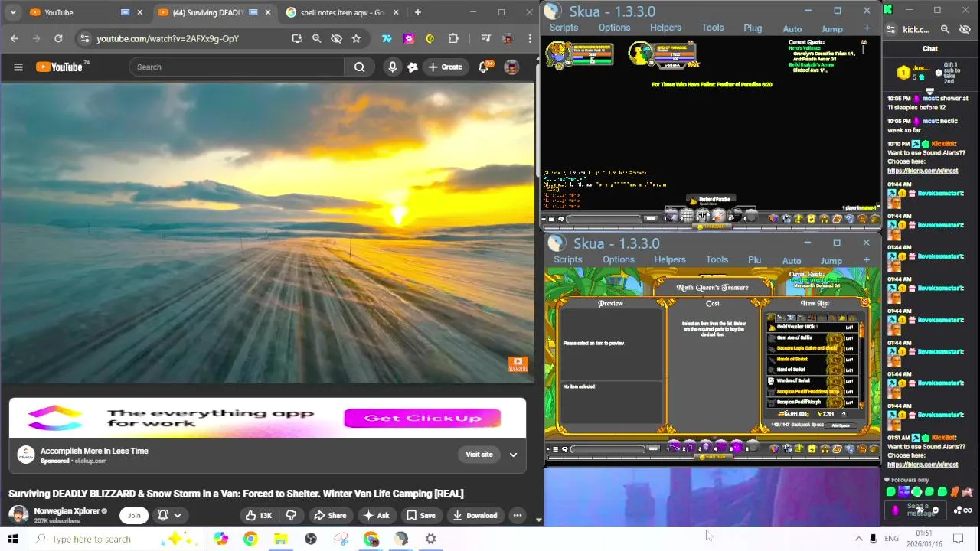Open Tools menu in top Skua window

(712, 28)
